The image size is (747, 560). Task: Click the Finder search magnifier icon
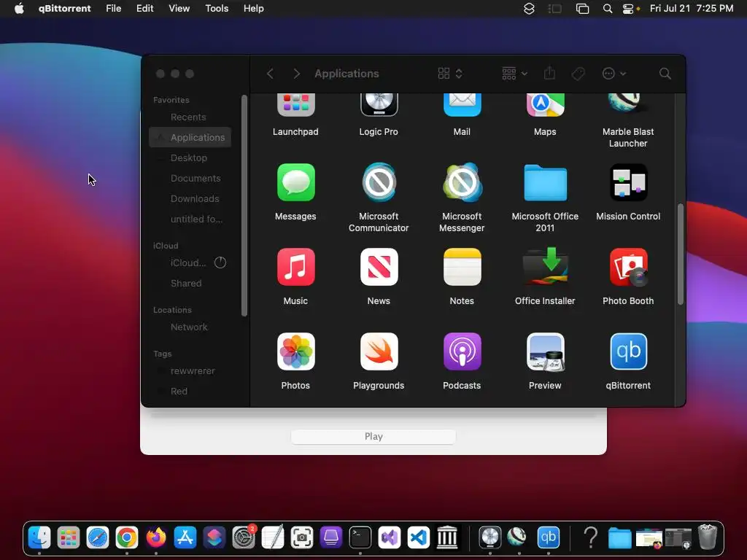665,74
